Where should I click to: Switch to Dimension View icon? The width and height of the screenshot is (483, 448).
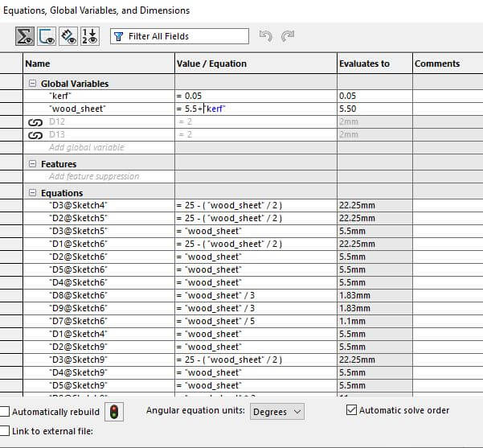pyautogui.click(x=68, y=36)
